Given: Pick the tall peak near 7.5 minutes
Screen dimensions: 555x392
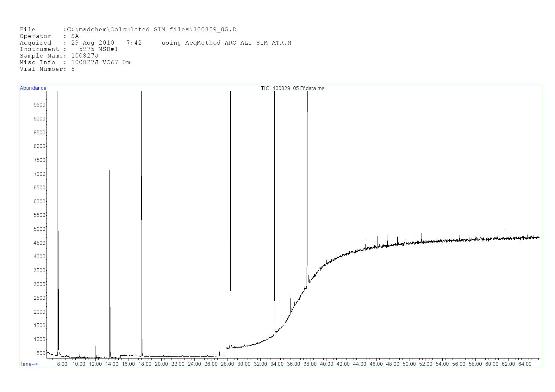Looking at the screenshot, I should pyautogui.click(x=58, y=190).
